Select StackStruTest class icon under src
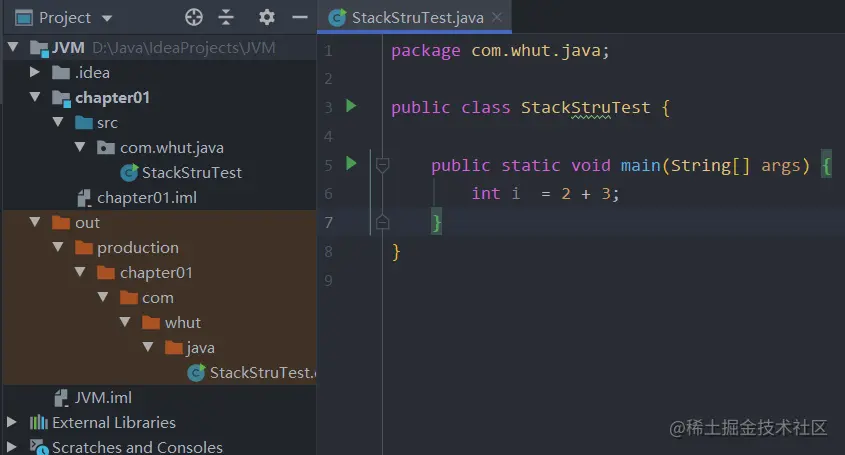Viewport: 845px width, 455px height. click(x=129, y=173)
